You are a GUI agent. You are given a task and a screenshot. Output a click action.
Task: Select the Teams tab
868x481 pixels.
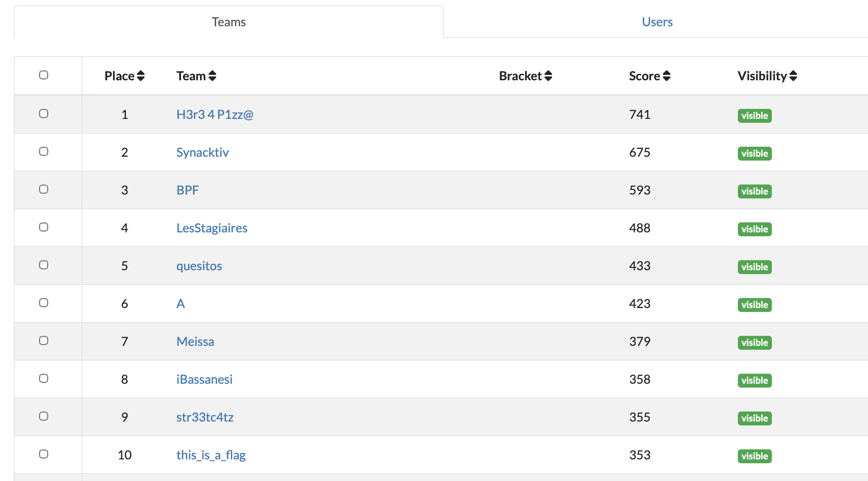(x=229, y=22)
